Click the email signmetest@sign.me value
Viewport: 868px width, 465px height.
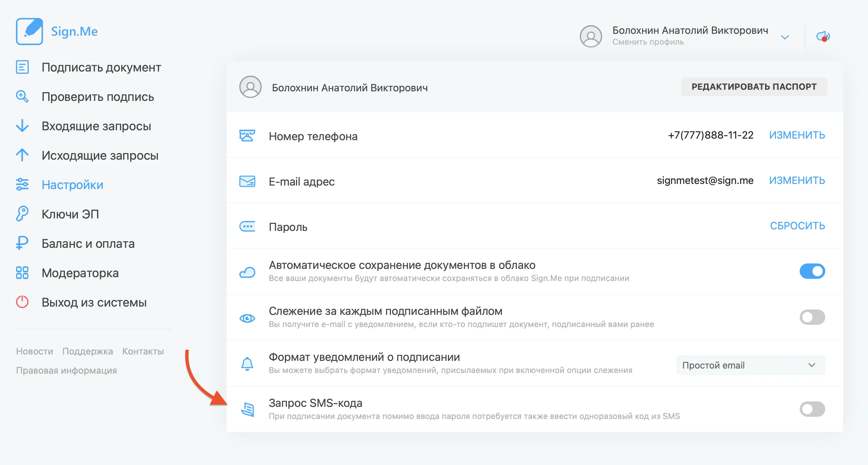[x=705, y=180]
